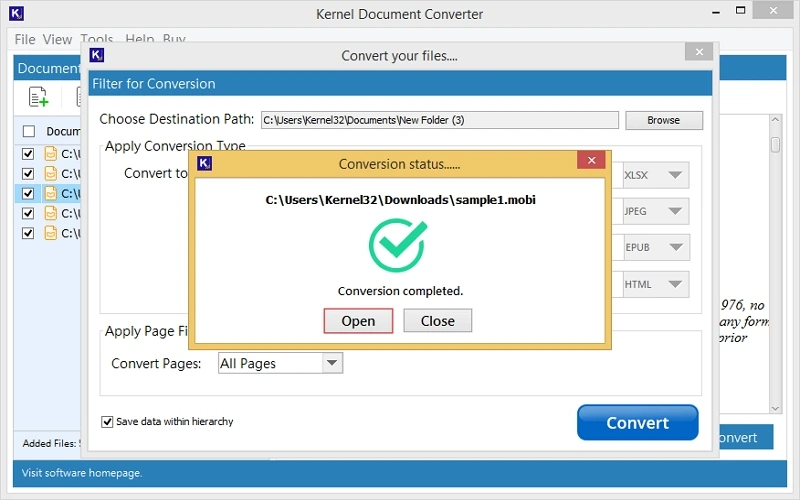Click the file icon of the first document row
Viewport: 800px width, 500px height.
pos(50,154)
